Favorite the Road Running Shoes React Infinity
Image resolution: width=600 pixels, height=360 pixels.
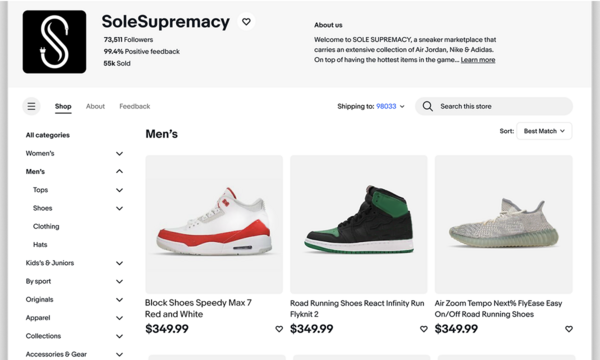click(424, 329)
